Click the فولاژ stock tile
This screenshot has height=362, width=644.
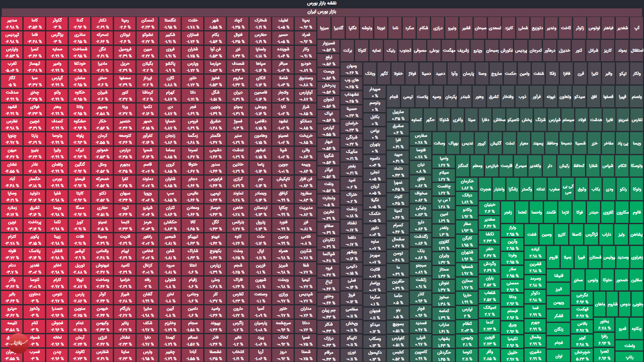[x=412, y=74]
